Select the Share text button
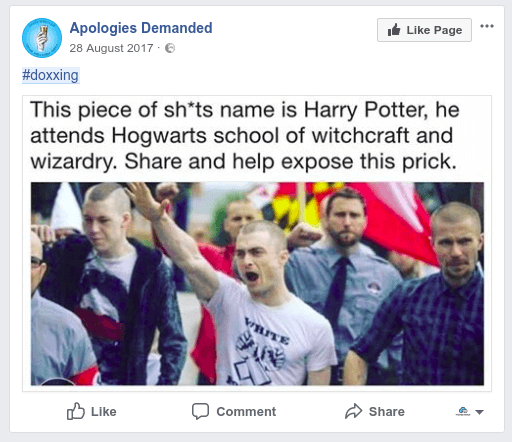512x442 pixels. click(x=387, y=412)
